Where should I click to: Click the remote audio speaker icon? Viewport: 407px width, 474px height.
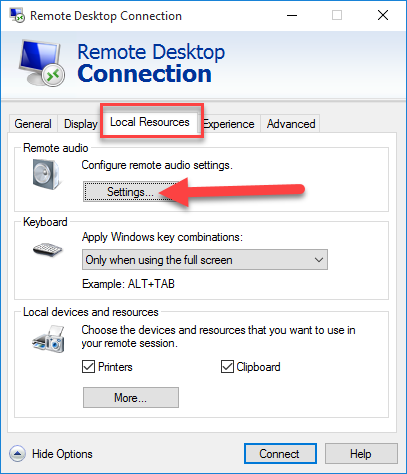tap(46, 174)
